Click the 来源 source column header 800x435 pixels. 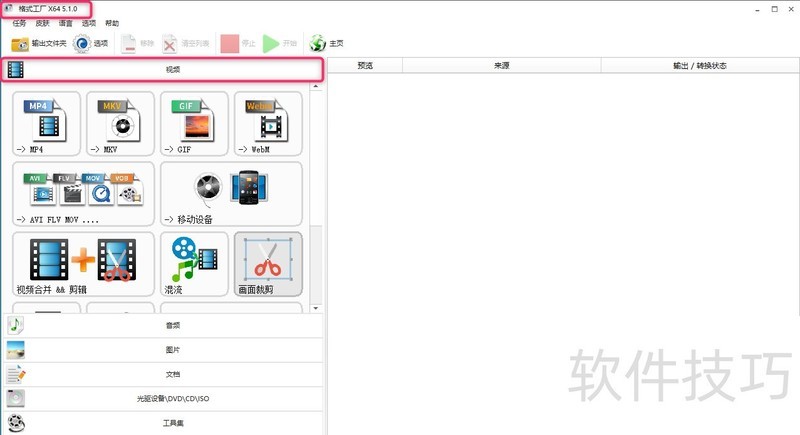pyautogui.click(x=502, y=66)
